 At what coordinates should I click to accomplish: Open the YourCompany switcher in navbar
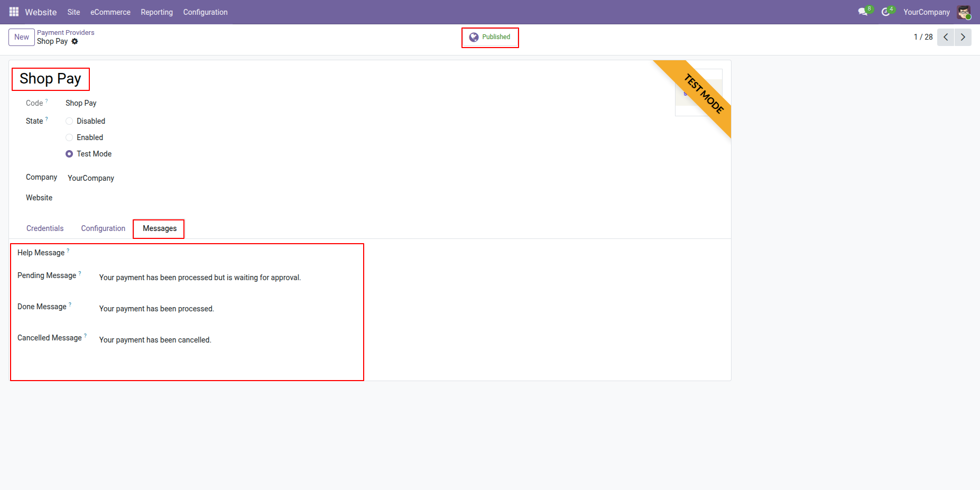[926, 12]
